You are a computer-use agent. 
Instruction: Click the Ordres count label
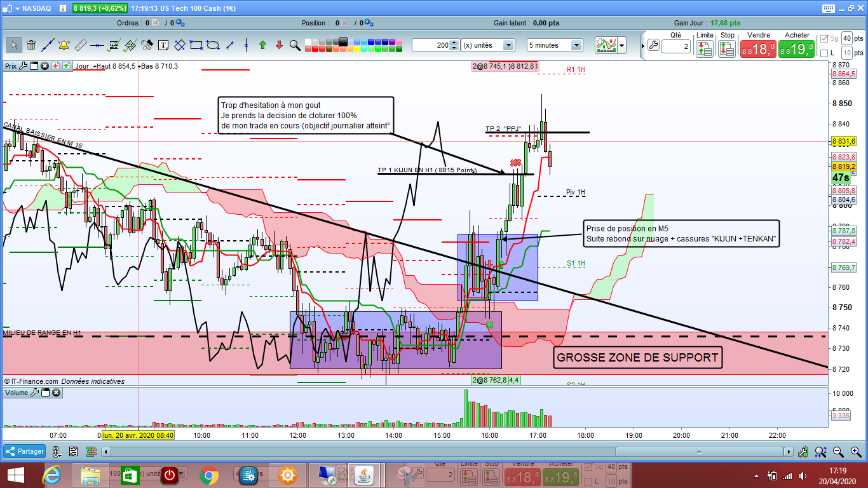coord(133,23)
